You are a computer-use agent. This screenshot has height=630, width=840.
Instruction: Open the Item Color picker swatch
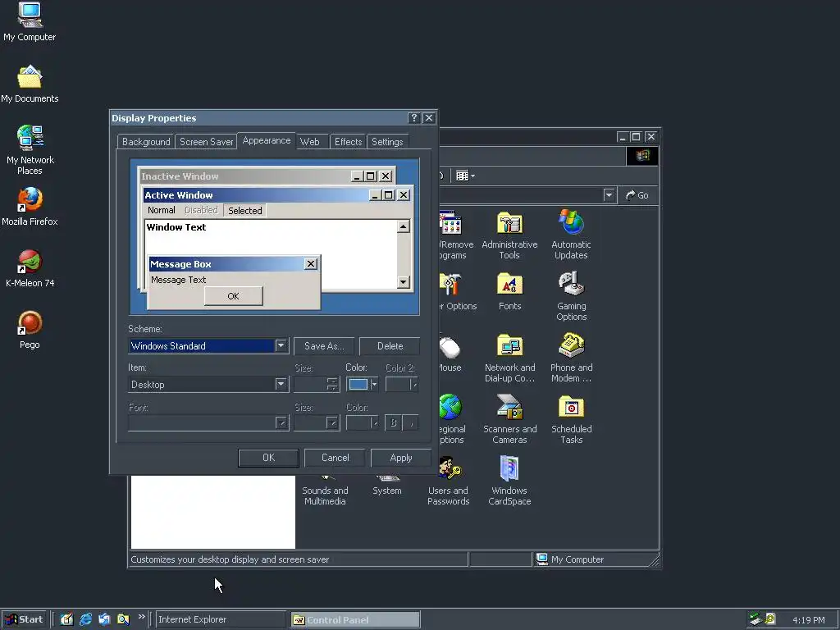(362, 384)
